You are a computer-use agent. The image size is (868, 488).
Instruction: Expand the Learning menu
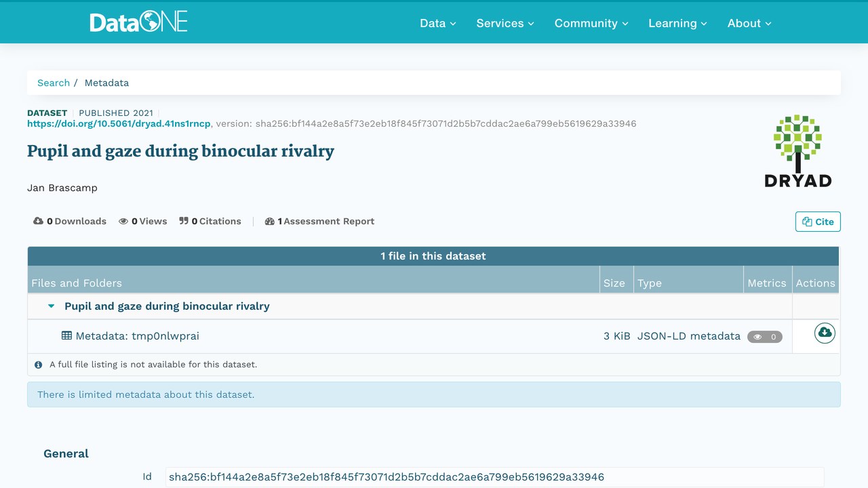click(x=677, y=23)
